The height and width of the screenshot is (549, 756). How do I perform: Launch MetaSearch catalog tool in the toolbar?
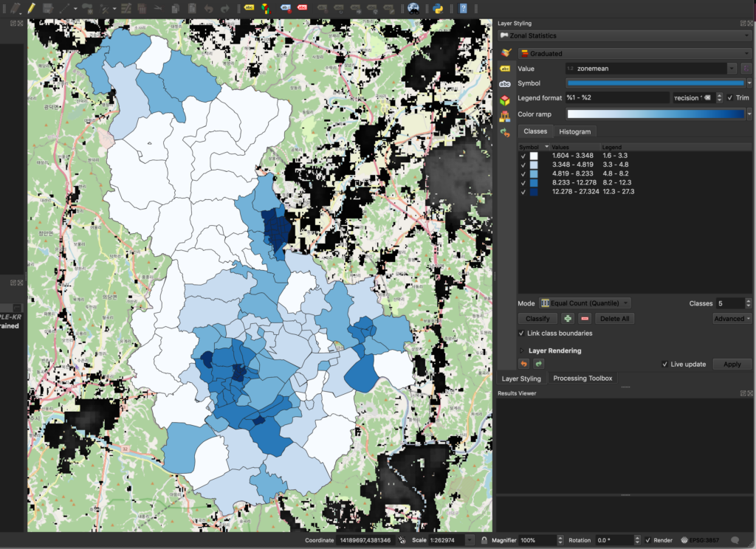(x=413, y=7)
